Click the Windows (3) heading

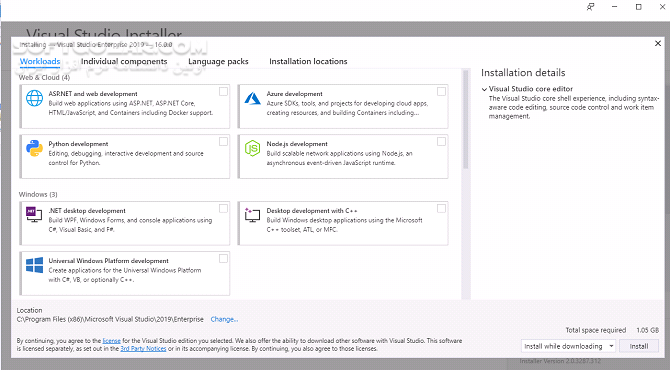[x=38, y=194]
